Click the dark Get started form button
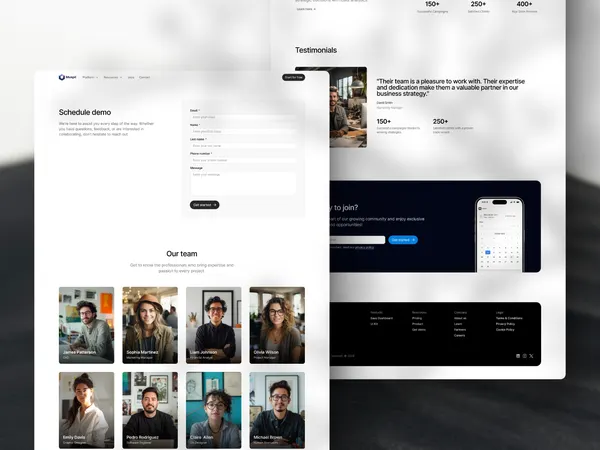Image resolution: width=600 pixels, height=450 pixels. (205, 205)
